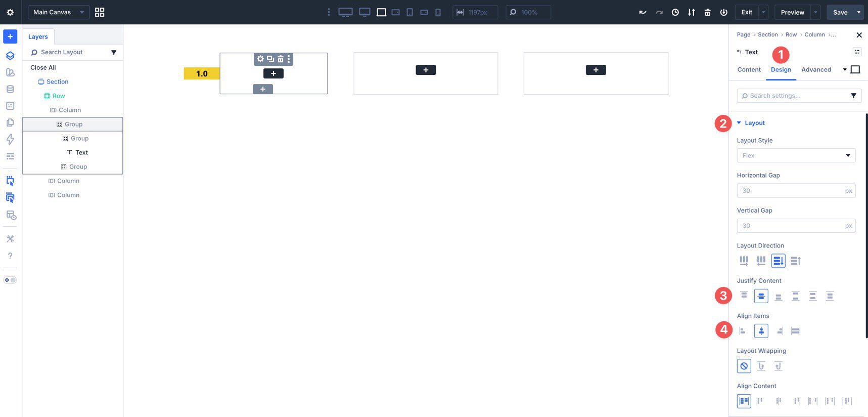The width and height of the screenshot is (868, 417).
Task: Open module settings gear on selected group
Action: pos(260,59)
